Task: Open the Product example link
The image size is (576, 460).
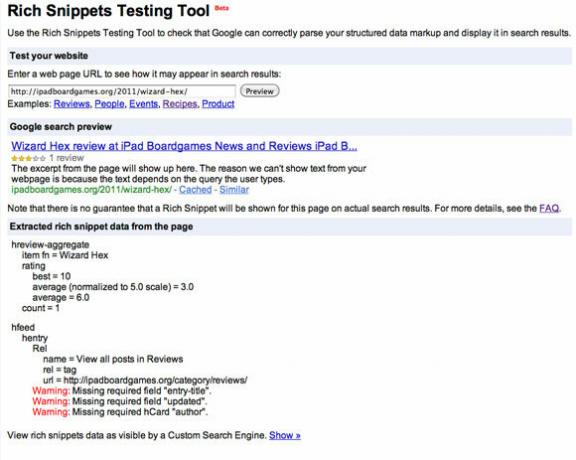Action: tap(218, 104)
